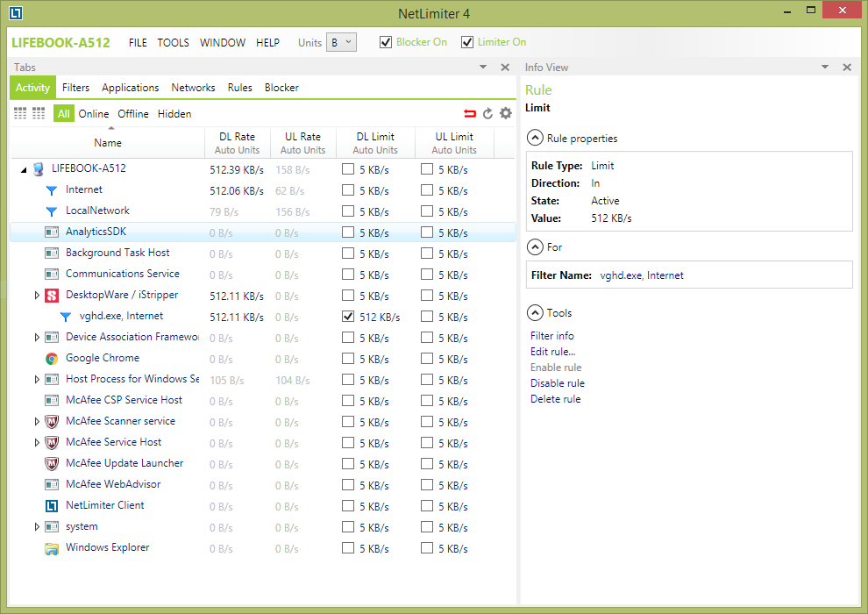The image size is (868, 614).
Task: Open the Info View panel options arrow
Action: point(825,67)
